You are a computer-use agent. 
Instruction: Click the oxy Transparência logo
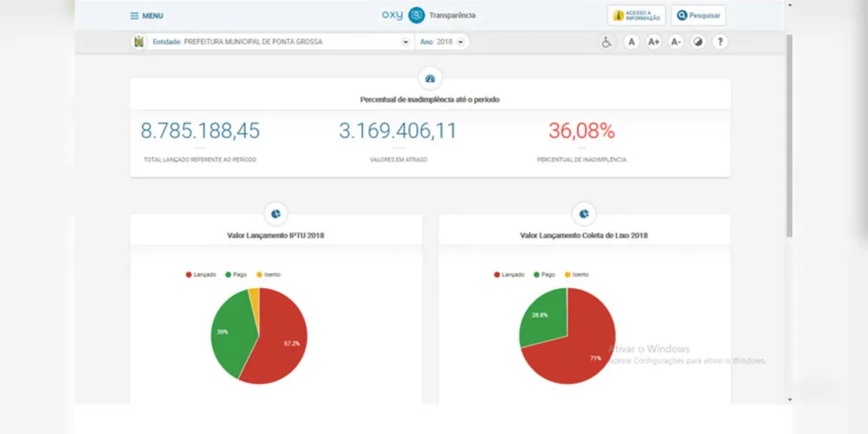click(x=428, y=16)
